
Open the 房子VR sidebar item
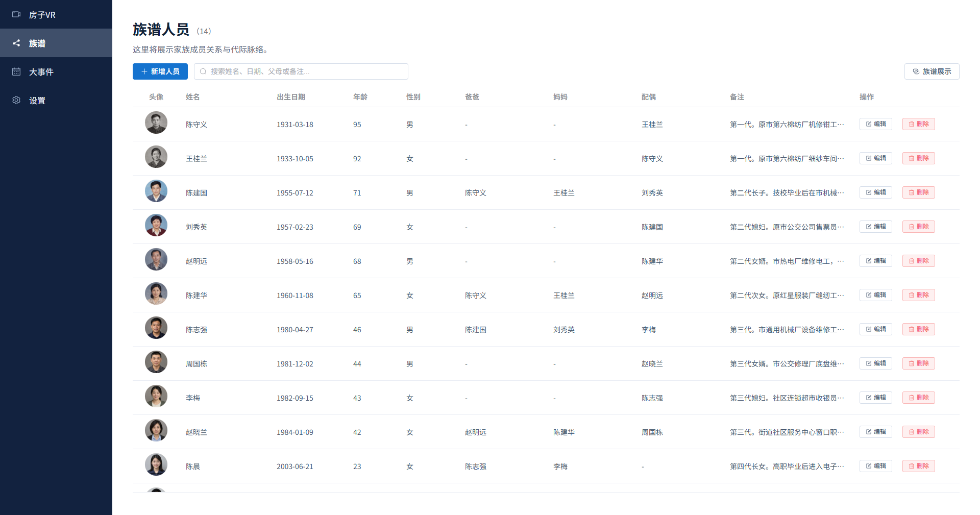coord(56,15)
